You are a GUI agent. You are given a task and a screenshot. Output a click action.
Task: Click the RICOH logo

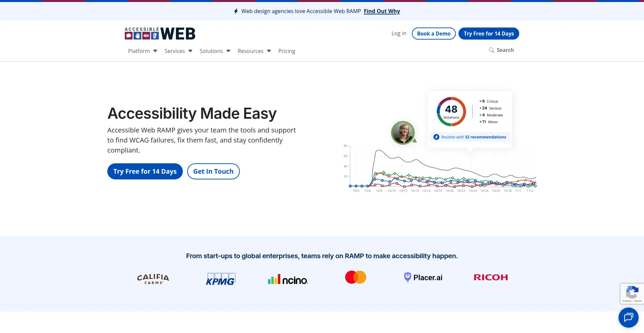[491, 277]
